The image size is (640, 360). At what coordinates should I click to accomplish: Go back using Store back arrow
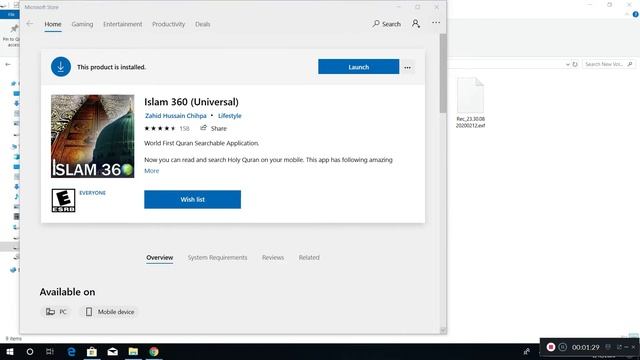(x=29, y=24)
